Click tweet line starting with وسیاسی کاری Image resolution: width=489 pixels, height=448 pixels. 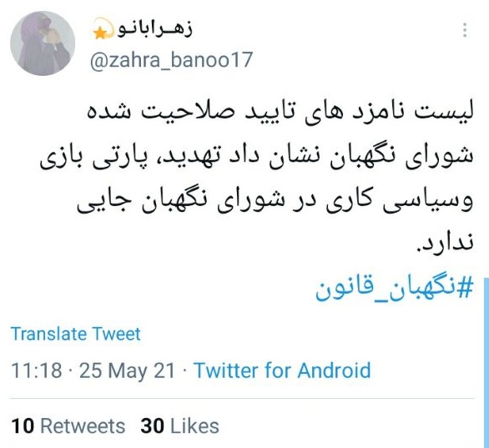[x=275, y=204]
